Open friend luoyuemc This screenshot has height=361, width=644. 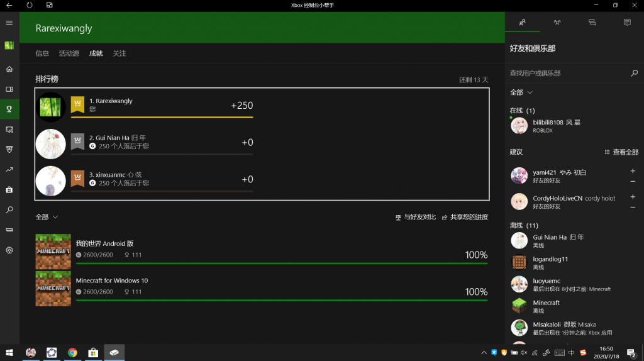(x=574, y=284)
